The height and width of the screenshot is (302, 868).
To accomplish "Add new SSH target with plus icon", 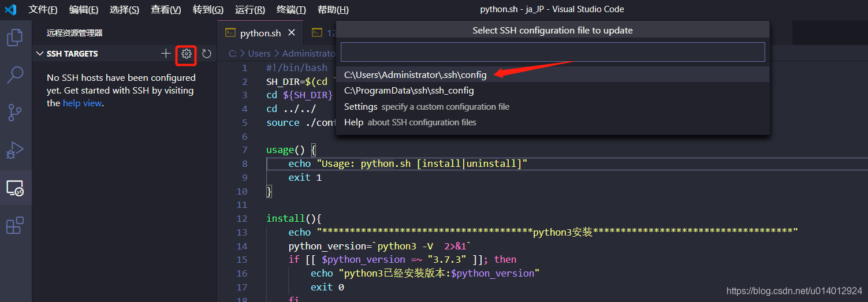I will click(x=166, y=54).
